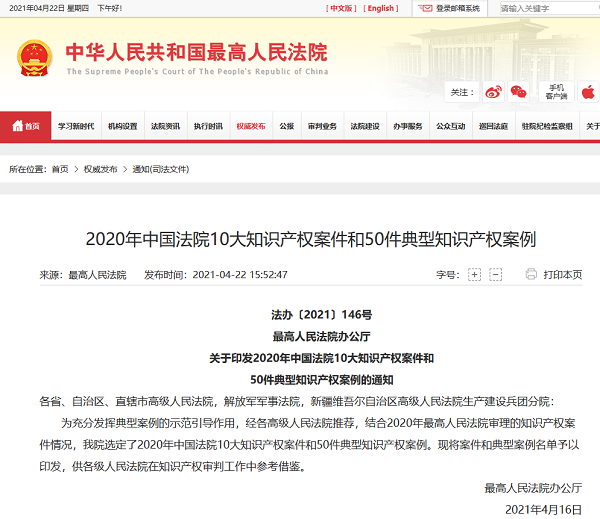Select the 中文版 language link
The height and width of the screenshot is (519, 600).
click(341, 8)
